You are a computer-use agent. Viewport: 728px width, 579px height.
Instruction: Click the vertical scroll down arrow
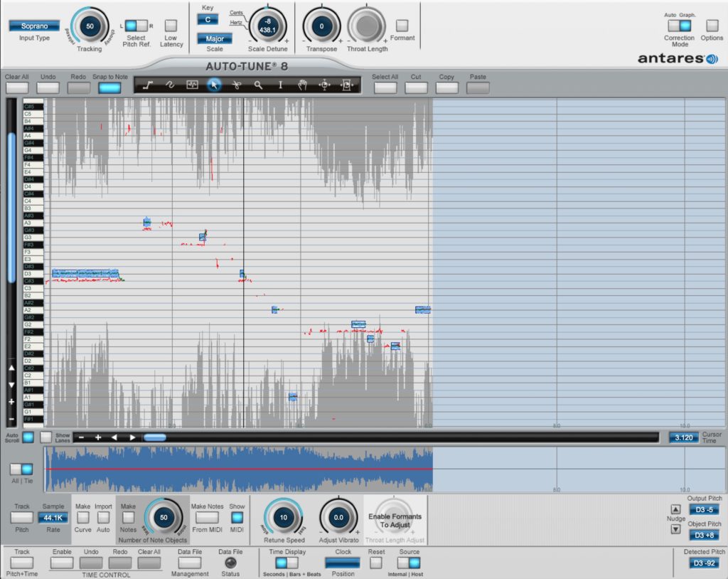(x=11, y=385)
